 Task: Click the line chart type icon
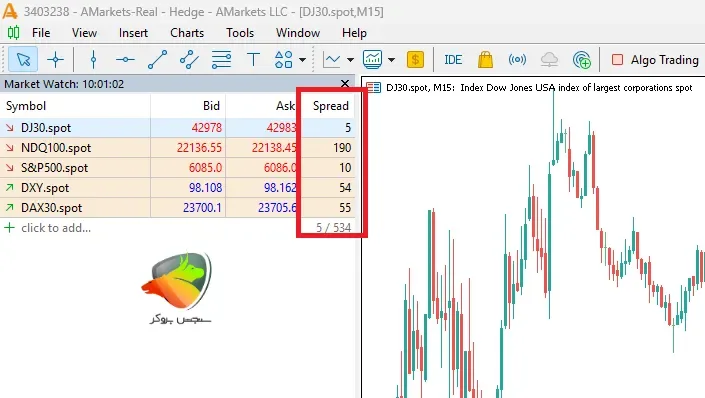click(x=332, y=59)
